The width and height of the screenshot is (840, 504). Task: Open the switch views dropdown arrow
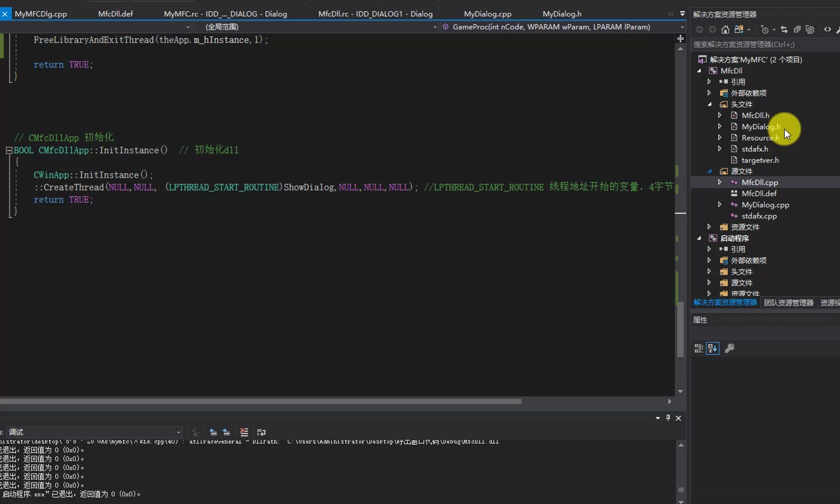[749, 29]
